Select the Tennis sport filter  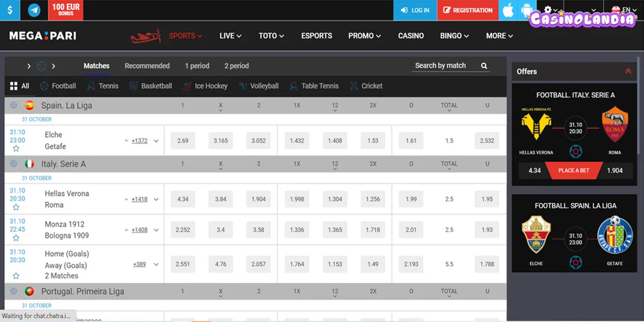pyautogui.click(x=103, y=86)
